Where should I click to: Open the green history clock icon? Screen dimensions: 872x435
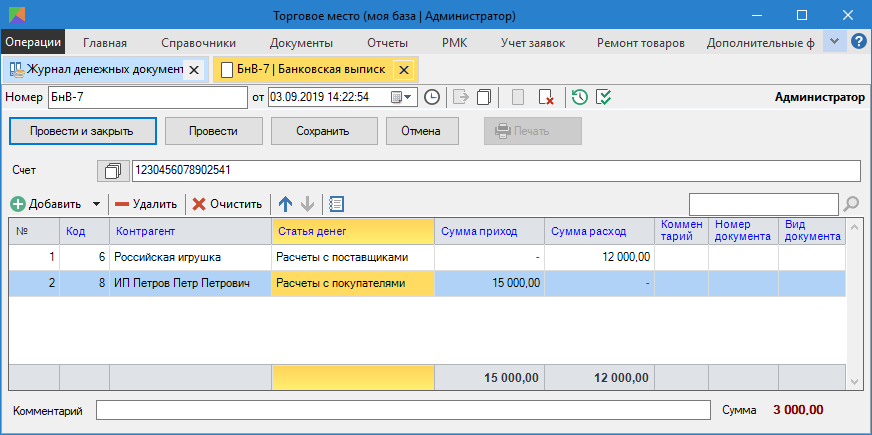click(x=579, y=97)
